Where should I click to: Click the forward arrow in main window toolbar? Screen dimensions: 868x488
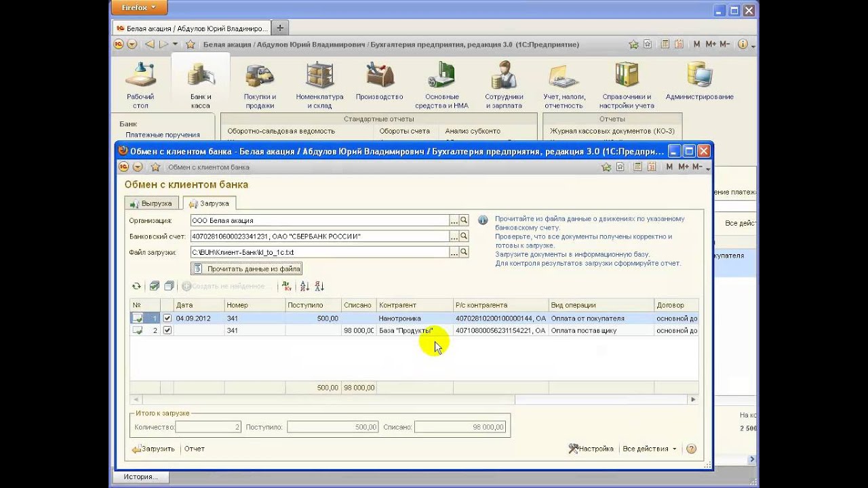(x=163, y=44)
